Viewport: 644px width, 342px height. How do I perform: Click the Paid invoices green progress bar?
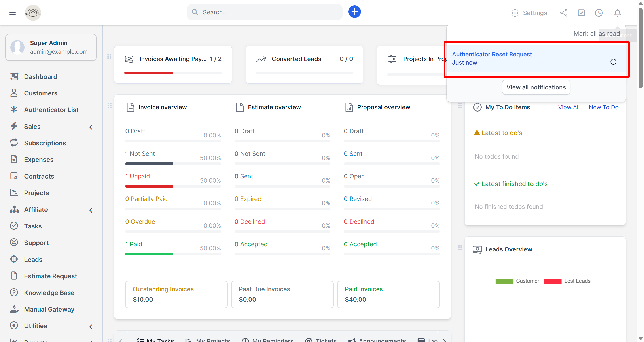tap(149, 254)
